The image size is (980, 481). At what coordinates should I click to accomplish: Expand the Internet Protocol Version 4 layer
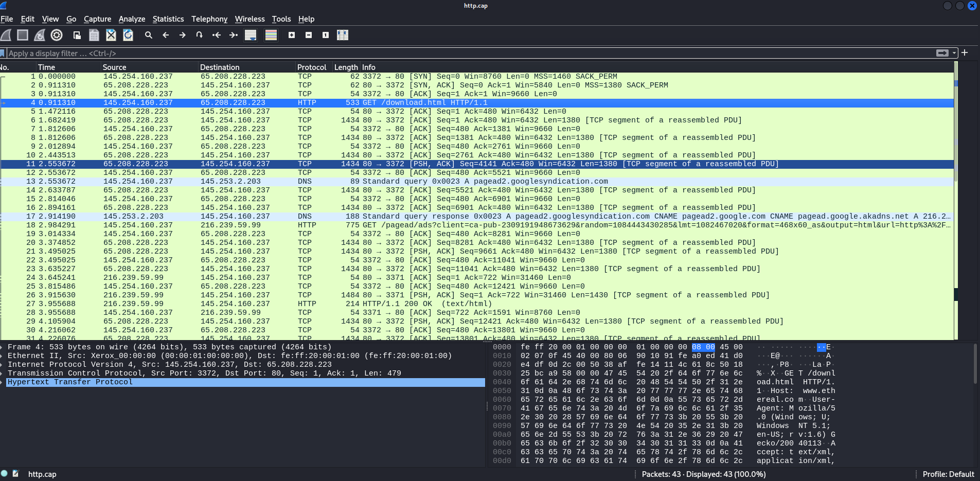coord(2,364)
